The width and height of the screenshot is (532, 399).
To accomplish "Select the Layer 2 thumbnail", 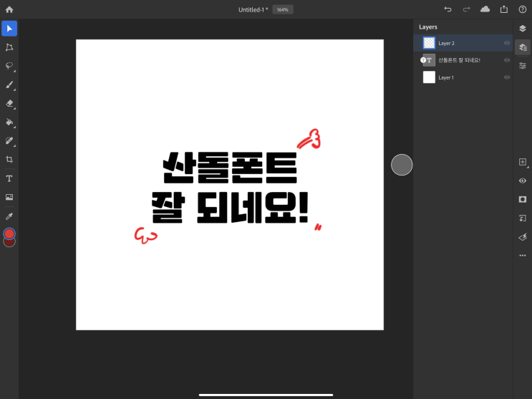I will point(429,43).
